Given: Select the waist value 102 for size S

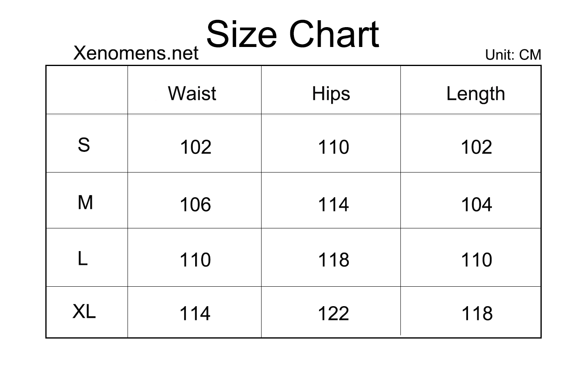Looking at the screenshot, I should [196, 147].
